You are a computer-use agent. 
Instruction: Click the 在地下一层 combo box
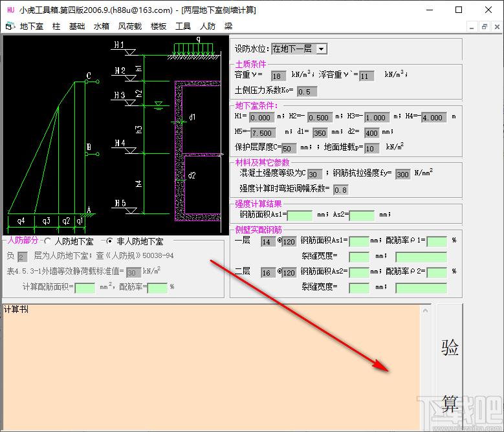pos(299,49)
